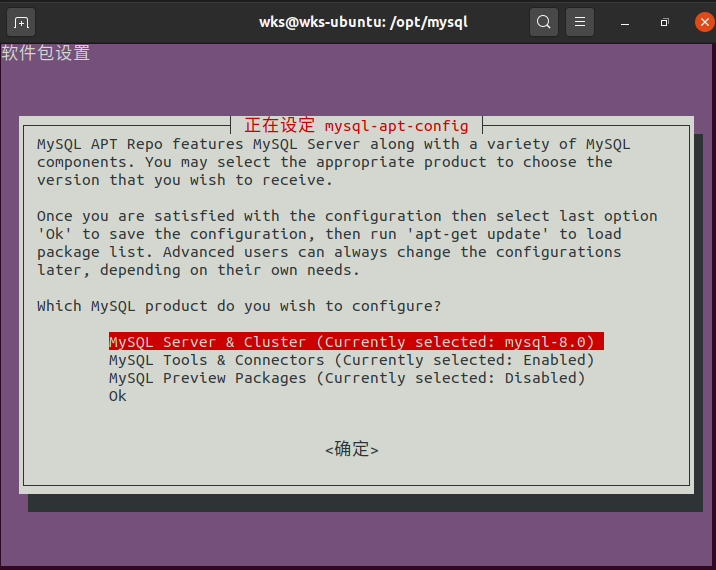Image resolution: width=716 pixels, height=570 pixels.
Task: Click the question "Which MySQL product do you wish to configure?"
Action: (x=239, y=306)
